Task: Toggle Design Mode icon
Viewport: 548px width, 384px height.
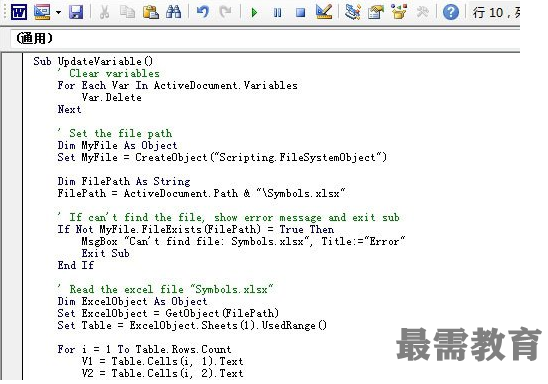Action: click(x=324, y=12)
